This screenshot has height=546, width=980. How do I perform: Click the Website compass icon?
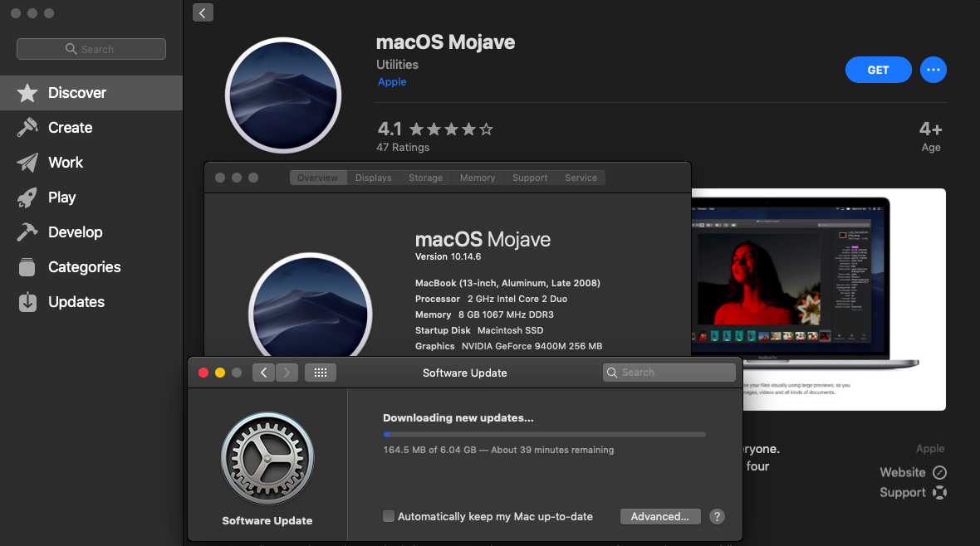click(x=939, y=472)
